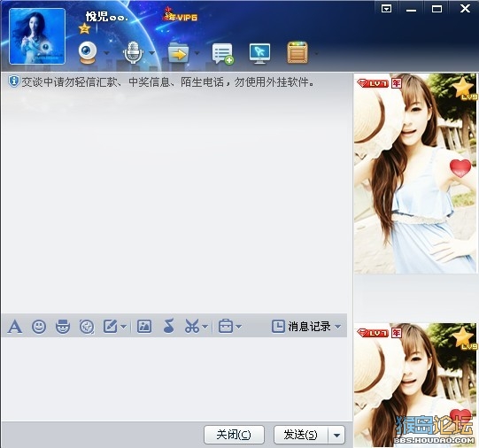
Task: Open VIP magic emoticon face icon
Action: click(x=63, y=327)
